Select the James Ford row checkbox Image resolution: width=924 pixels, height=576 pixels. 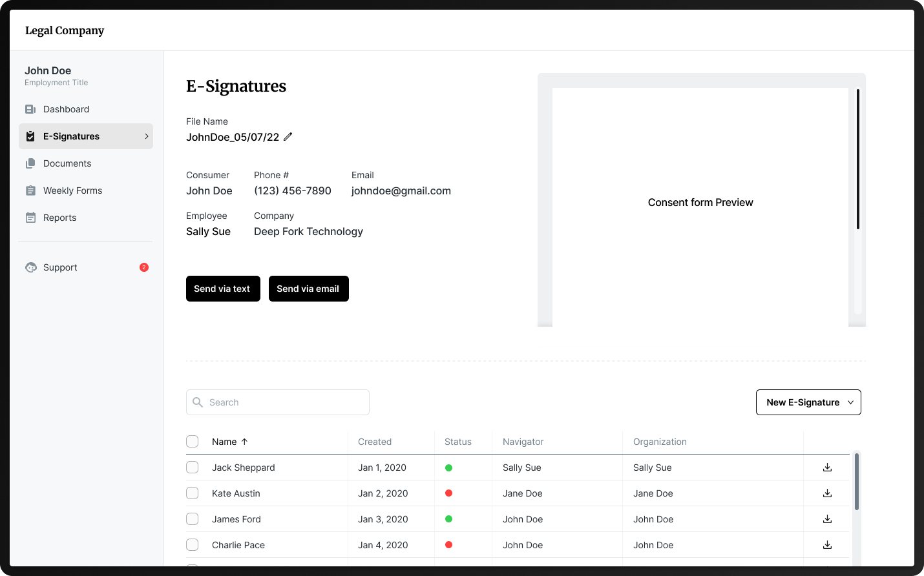click(193, 519)
